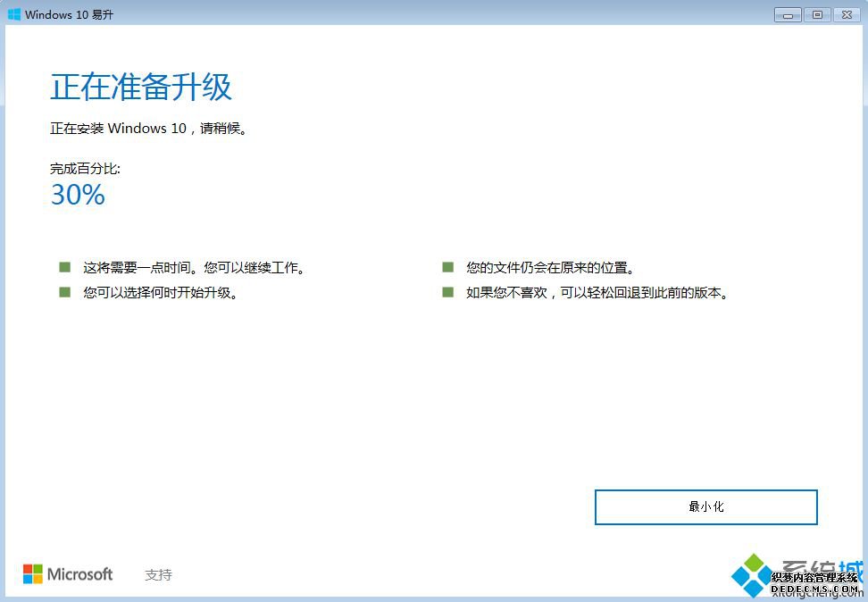This screenshot has width=868, height=602.
Task: Click text 您可以选择何时开始升级。
Action: pyautogui.click(x=161, y=292)
